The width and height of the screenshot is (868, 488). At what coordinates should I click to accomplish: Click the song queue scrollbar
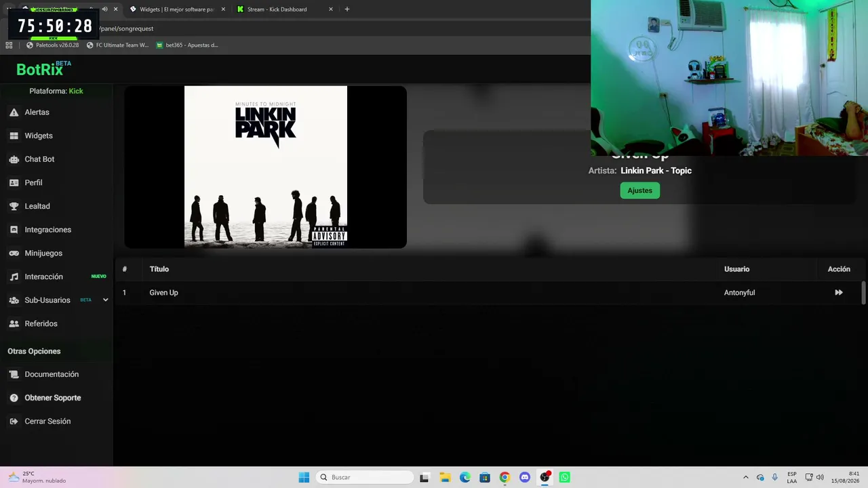coord(863,293)
